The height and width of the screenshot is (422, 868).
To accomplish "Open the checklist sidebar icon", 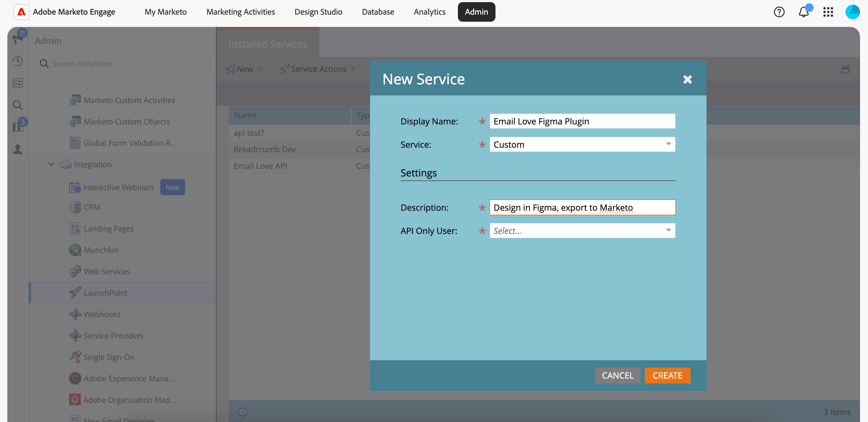I will [x=18, y=83].
